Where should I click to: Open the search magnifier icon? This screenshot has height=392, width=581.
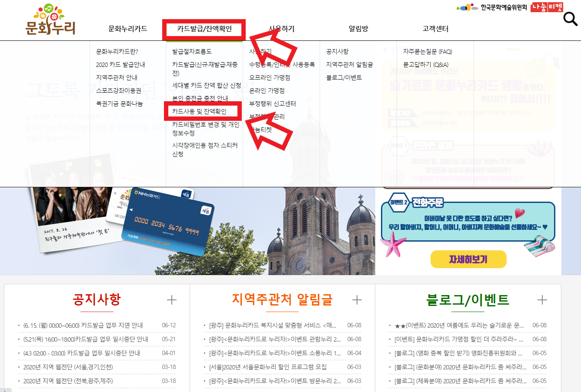click(570, 19)
